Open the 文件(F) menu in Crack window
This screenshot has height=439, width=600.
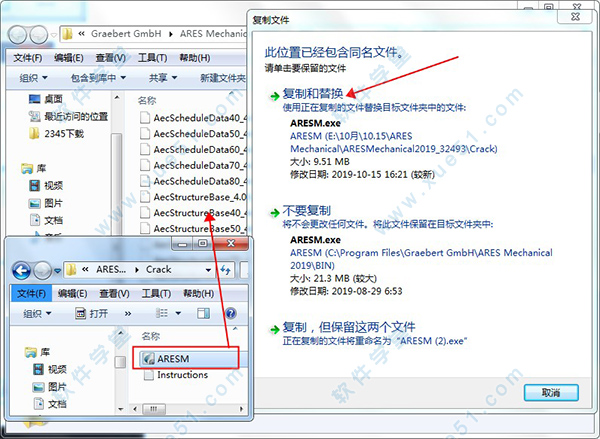(x=33, y=293)
